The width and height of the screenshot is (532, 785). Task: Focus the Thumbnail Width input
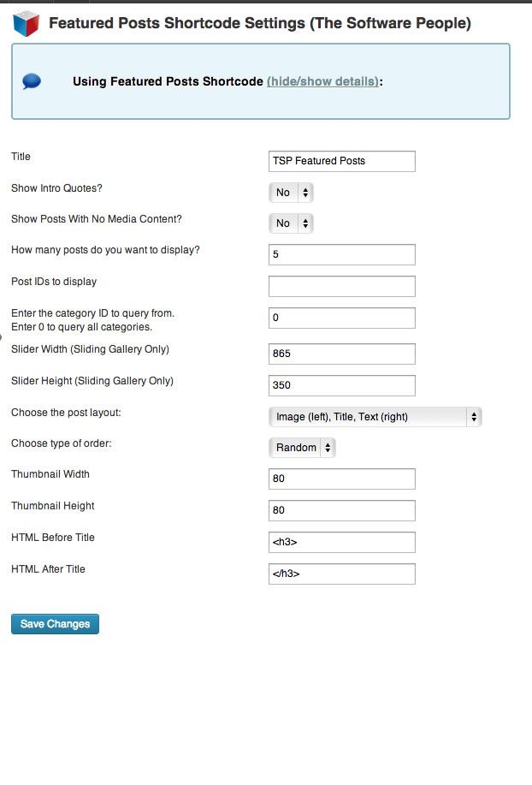coord(342,479)
